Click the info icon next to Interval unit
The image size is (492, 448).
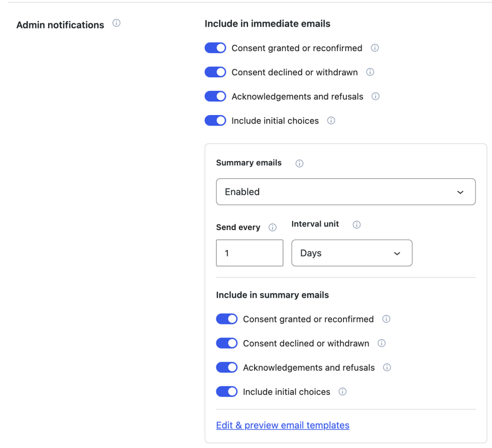pos(356,225)
